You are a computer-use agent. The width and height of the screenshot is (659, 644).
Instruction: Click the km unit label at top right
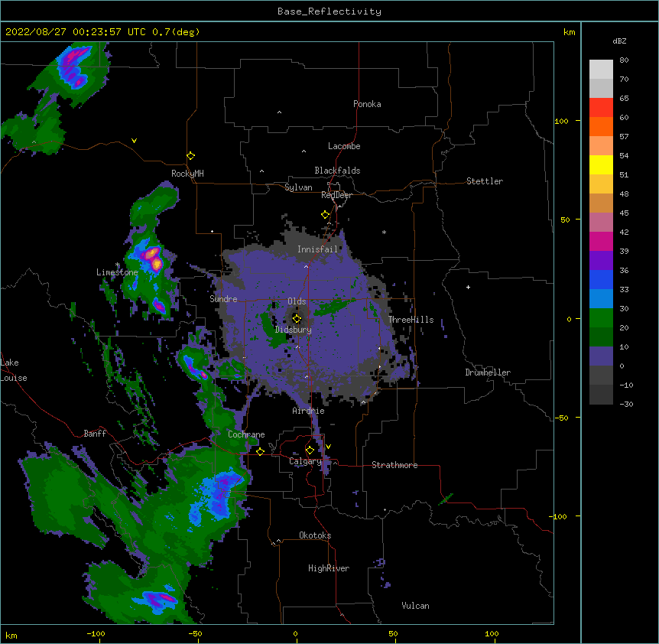(569, 32)
